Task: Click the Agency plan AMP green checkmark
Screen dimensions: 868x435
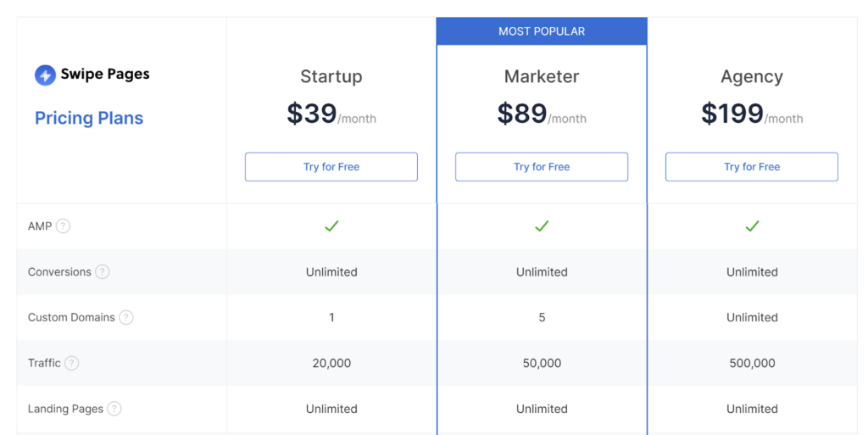Action: tap(753, 226)
